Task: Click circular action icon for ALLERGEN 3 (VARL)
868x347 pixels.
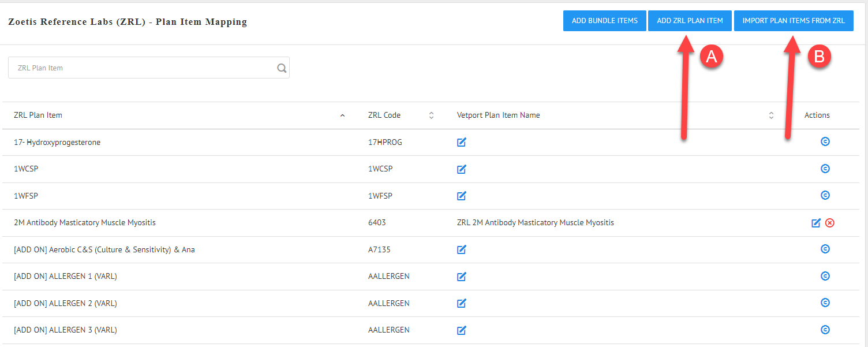Action: click(825, 330)
